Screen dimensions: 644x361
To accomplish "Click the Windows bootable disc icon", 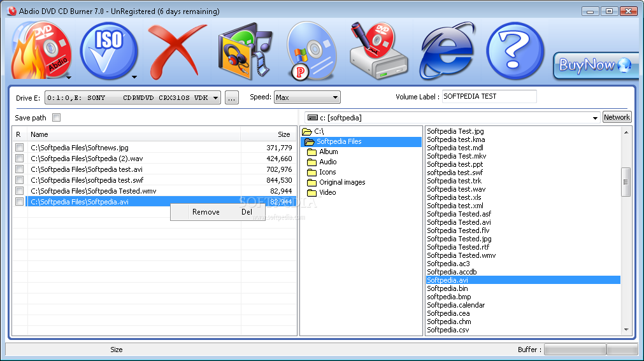I will point(311,50).
